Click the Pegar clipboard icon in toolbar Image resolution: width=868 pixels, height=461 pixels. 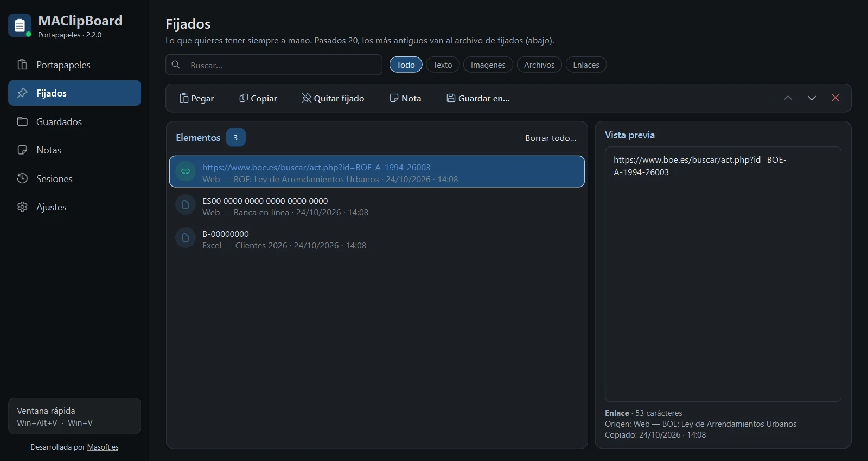tap(184, 98)
